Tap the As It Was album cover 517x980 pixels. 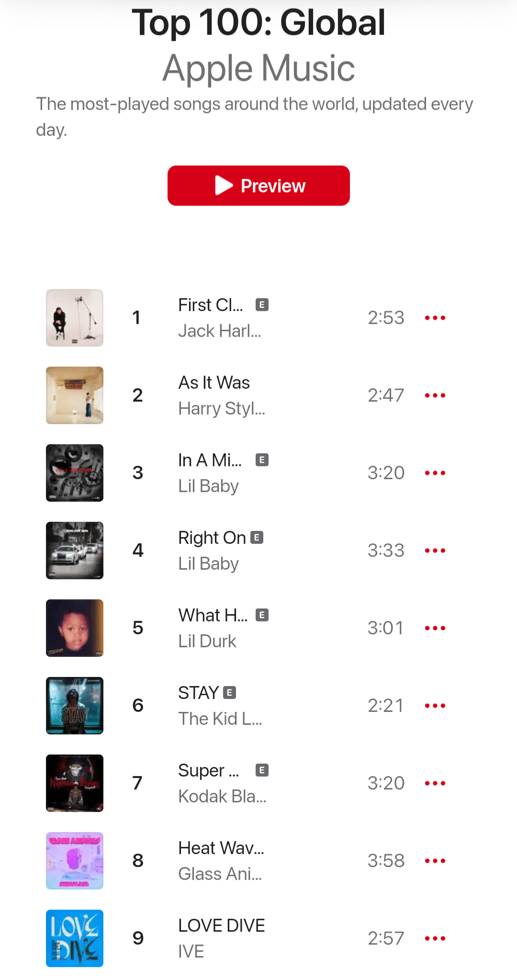pyautogui.click(x=75, y=395)
